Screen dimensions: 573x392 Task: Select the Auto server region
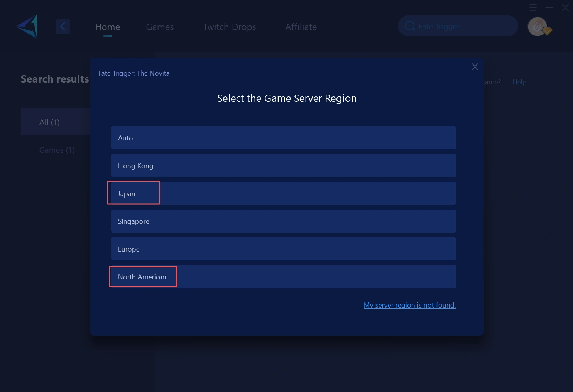coord(284,137)
